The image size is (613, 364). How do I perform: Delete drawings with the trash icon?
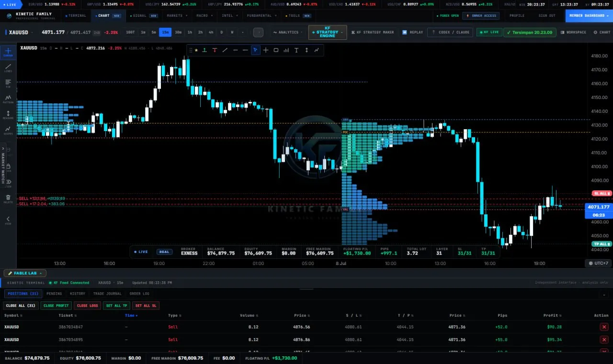click(8, 198)
